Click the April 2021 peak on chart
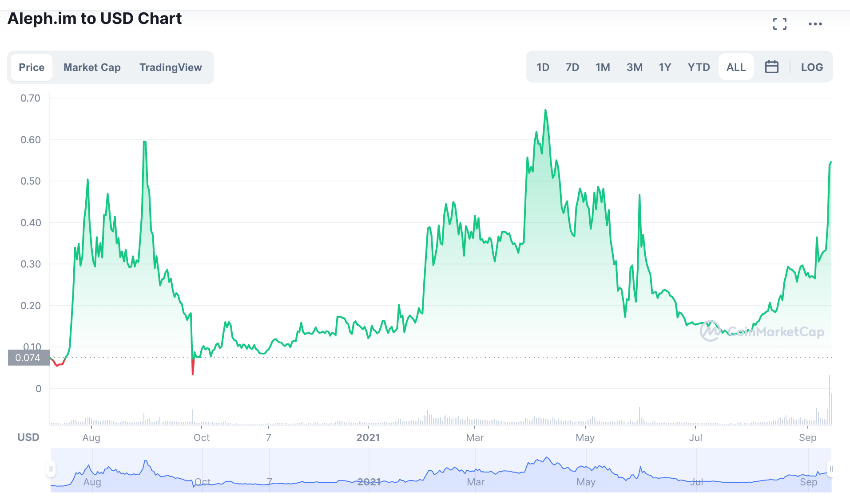Viewport: 850px width, 504px height. click(545, 110)
